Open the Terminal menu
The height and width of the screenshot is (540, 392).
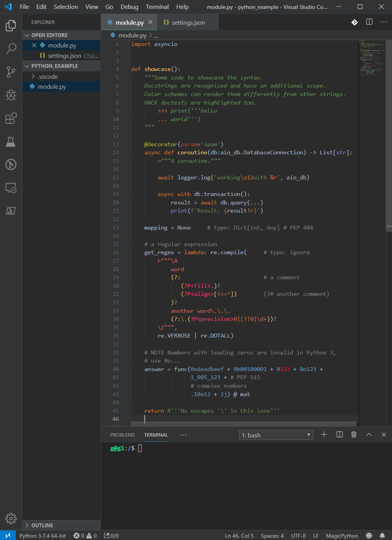pos(157,7)
